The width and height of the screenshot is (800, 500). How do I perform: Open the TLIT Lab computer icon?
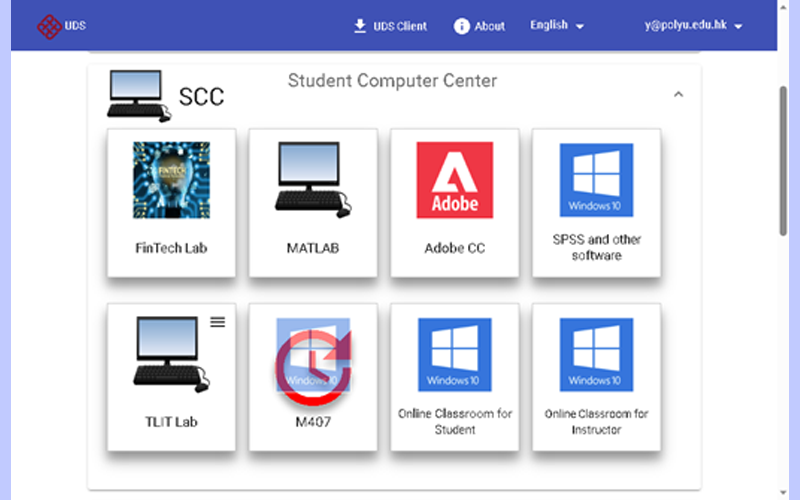172,356
